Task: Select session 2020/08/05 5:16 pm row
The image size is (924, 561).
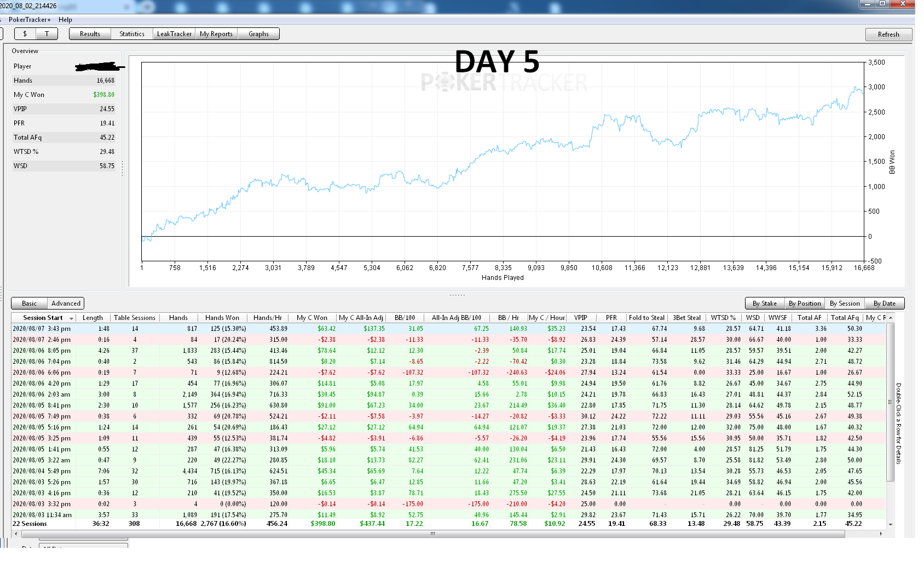Action: point(448,427)
